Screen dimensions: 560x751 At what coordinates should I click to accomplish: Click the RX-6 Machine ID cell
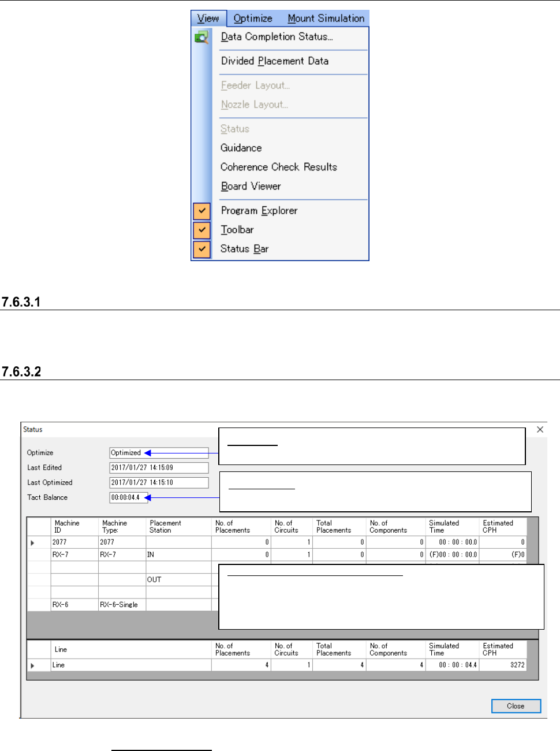coord(74,605)
